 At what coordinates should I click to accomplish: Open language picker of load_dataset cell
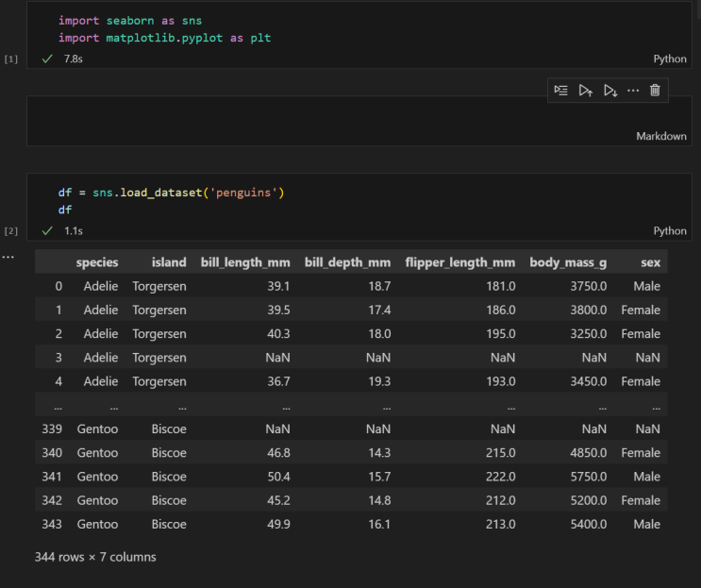tap(670, 230)
